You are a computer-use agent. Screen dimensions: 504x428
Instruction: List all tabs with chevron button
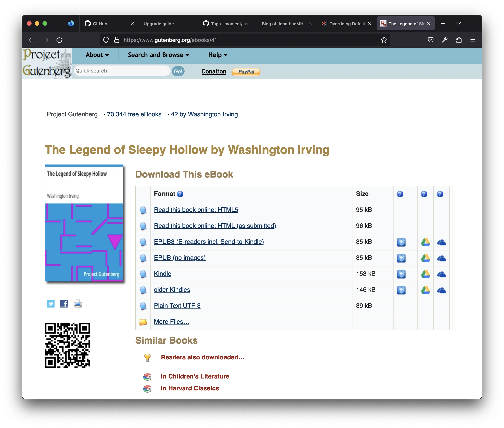coord(459,24)
